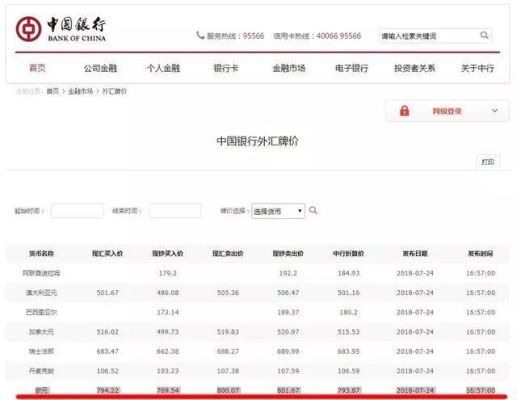Click the 179.2 value in the dirham row

pos(168,273)
